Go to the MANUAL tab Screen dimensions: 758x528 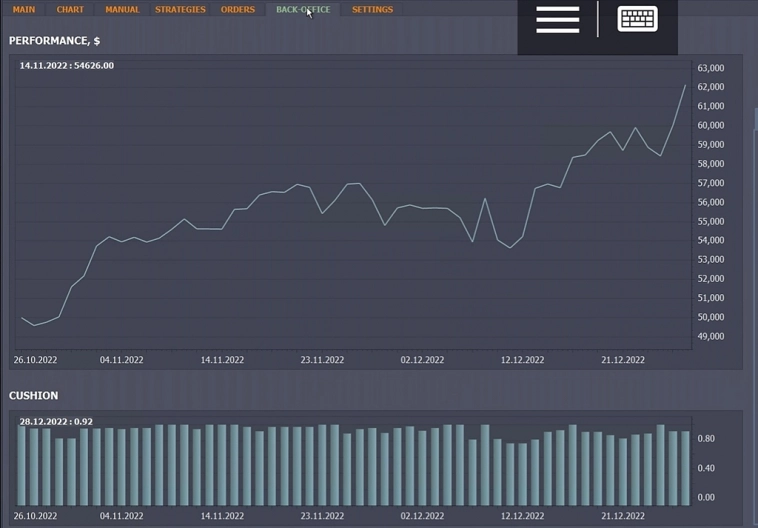pyautogui.click(x=122, y=10)
